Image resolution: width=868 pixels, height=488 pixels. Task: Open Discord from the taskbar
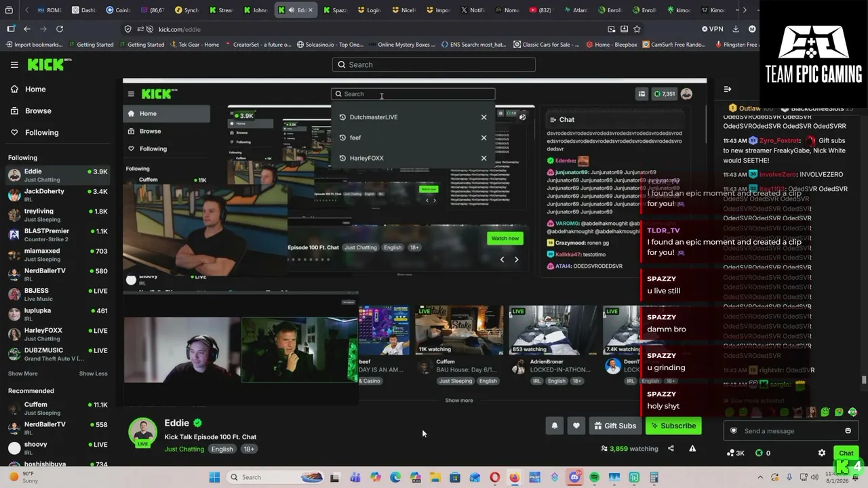click(x=574, y=477)
